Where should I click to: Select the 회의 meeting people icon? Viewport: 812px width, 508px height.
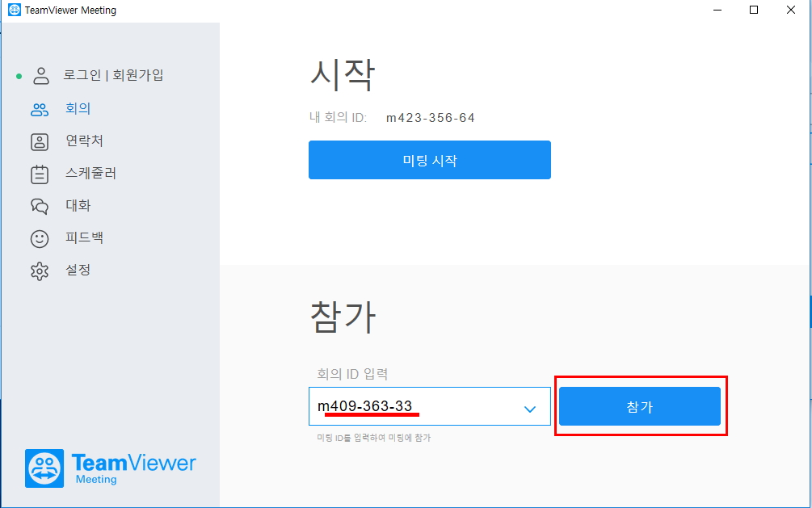point(40,109)
